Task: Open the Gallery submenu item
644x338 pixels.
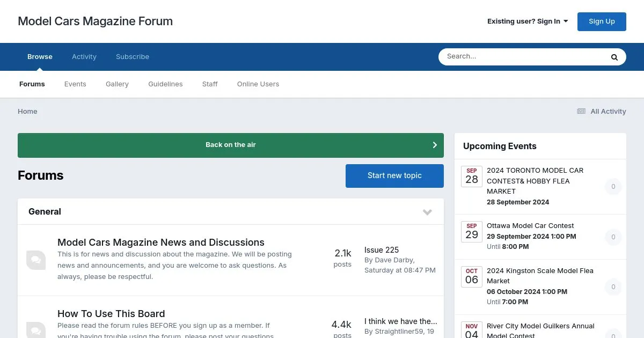Action: pos(117,84)
